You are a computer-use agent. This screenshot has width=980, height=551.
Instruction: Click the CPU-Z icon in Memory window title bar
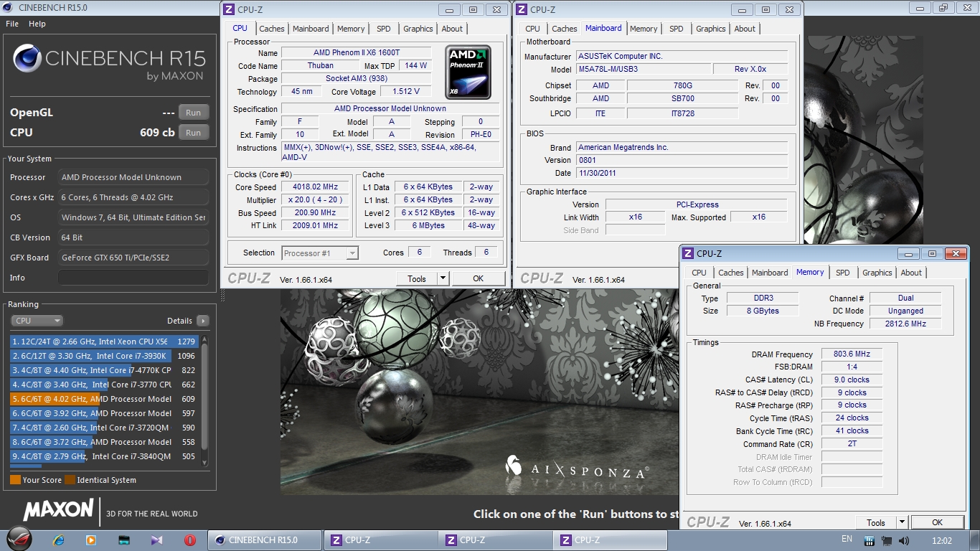click(x=688, y=253)
